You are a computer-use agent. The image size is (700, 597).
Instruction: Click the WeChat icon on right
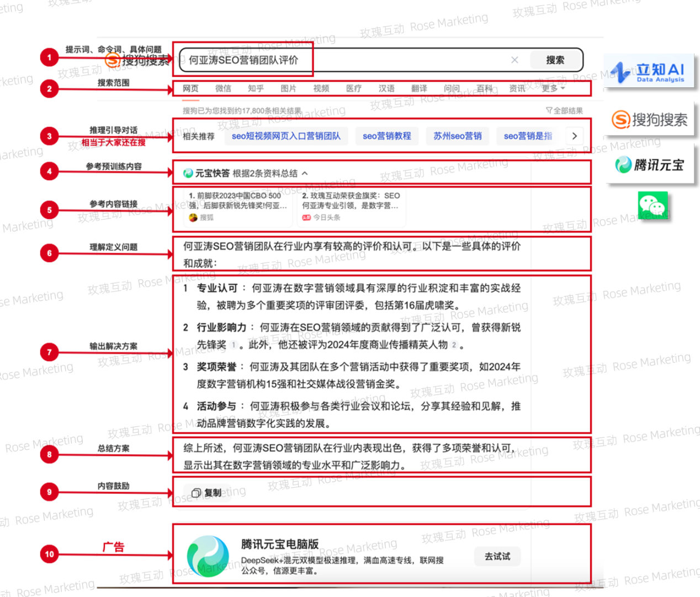click(x=653, y=206)
